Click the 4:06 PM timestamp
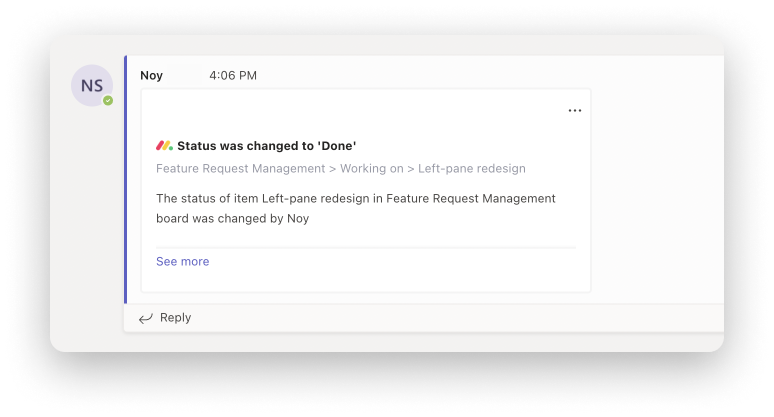The width and height of the screenshot is (774, 417). click(x=233, y=76)
